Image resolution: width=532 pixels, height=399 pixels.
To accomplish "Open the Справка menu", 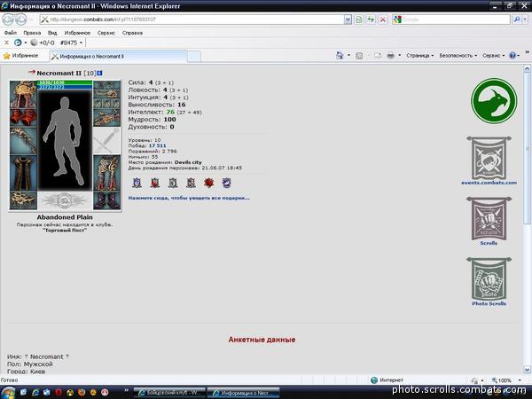I will (x=132, y=33).
